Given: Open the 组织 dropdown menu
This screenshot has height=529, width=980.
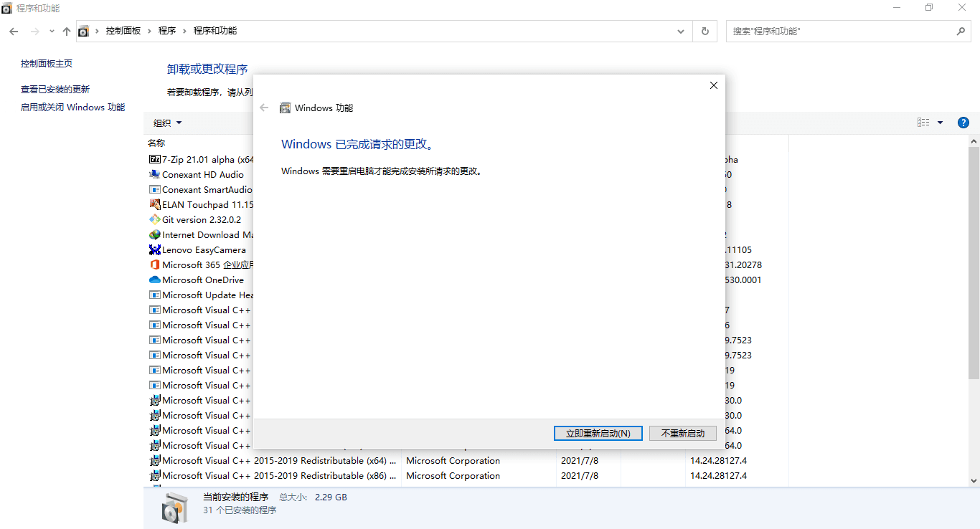Looking at the screenshot, I should (168, 123).
